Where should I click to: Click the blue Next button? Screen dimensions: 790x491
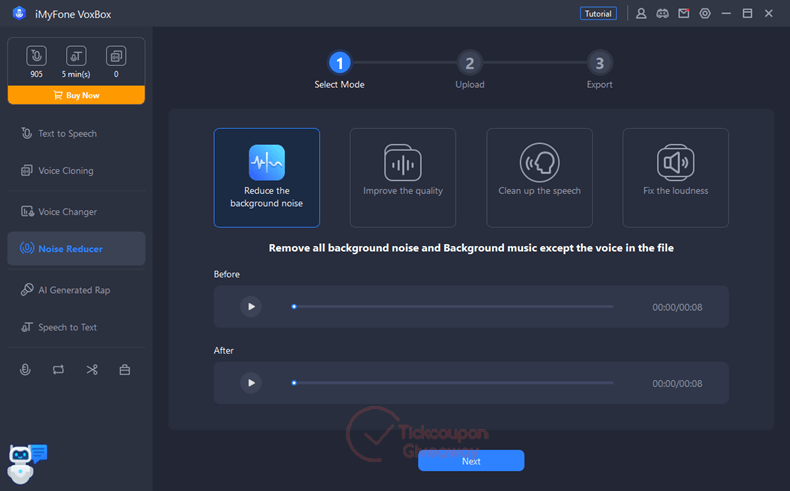tap(471, 461)
